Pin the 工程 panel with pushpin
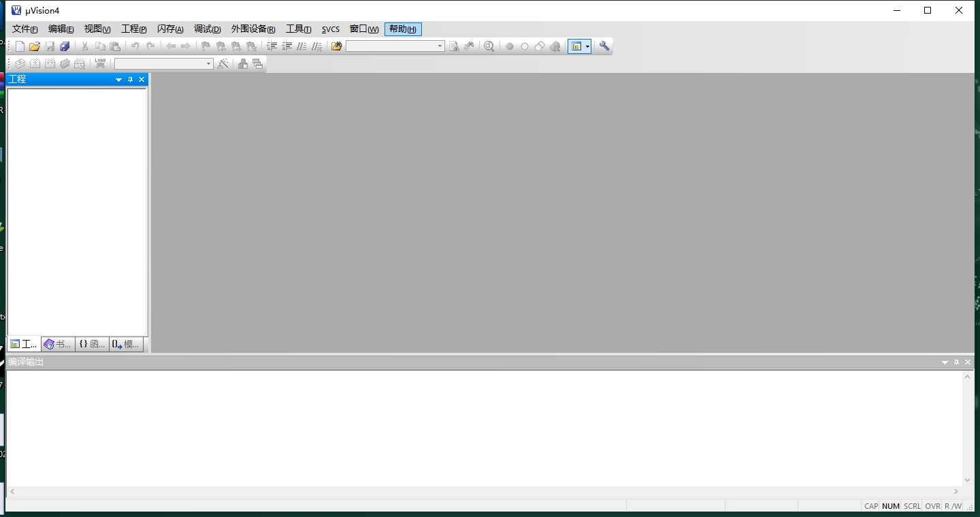The width and height of the screenshot is (980, 517). point(131,80)
